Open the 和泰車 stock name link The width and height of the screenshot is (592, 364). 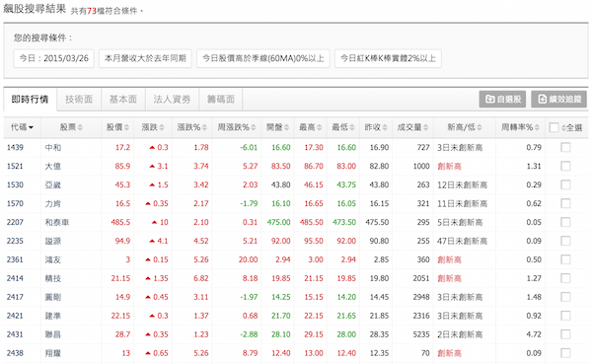coord(57,222)
